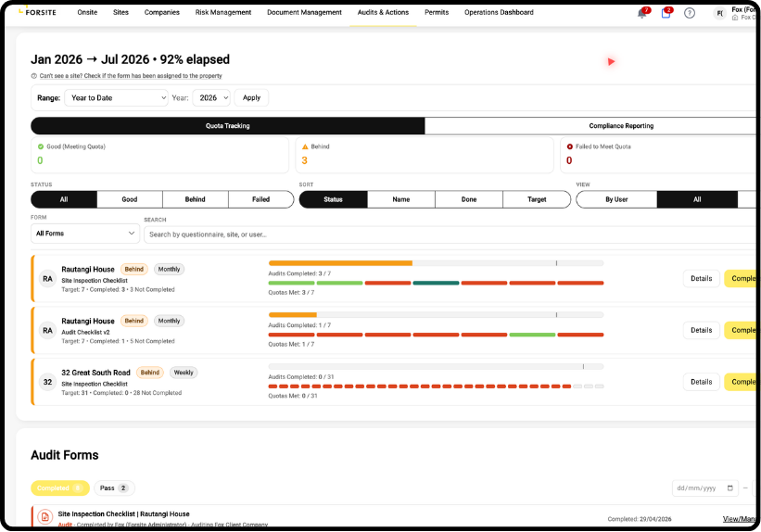Click the Apply button
Screen dimensions: 761x532
click(x=251, y=97)
